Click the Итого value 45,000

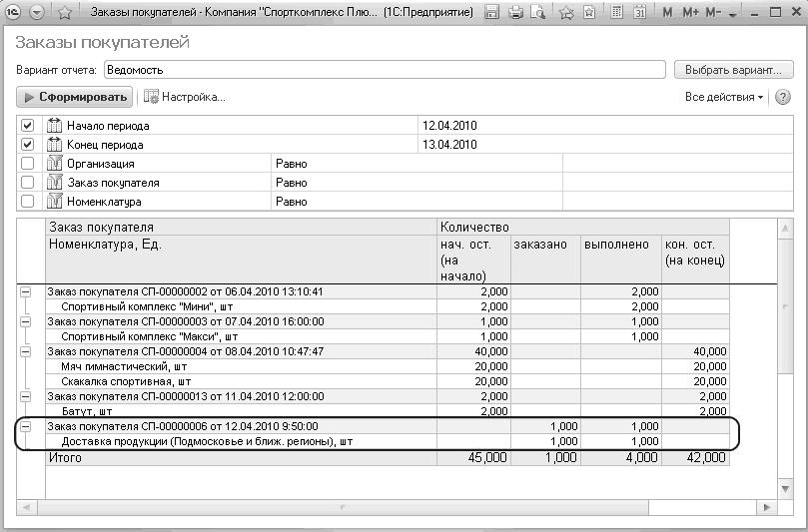pyautogui.click(x=488, y=458)
